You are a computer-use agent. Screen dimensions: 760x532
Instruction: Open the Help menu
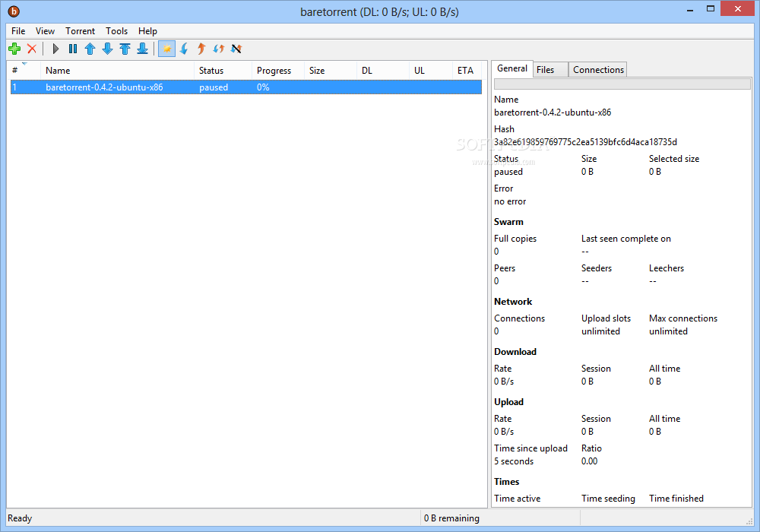click(x=148, y=31)
